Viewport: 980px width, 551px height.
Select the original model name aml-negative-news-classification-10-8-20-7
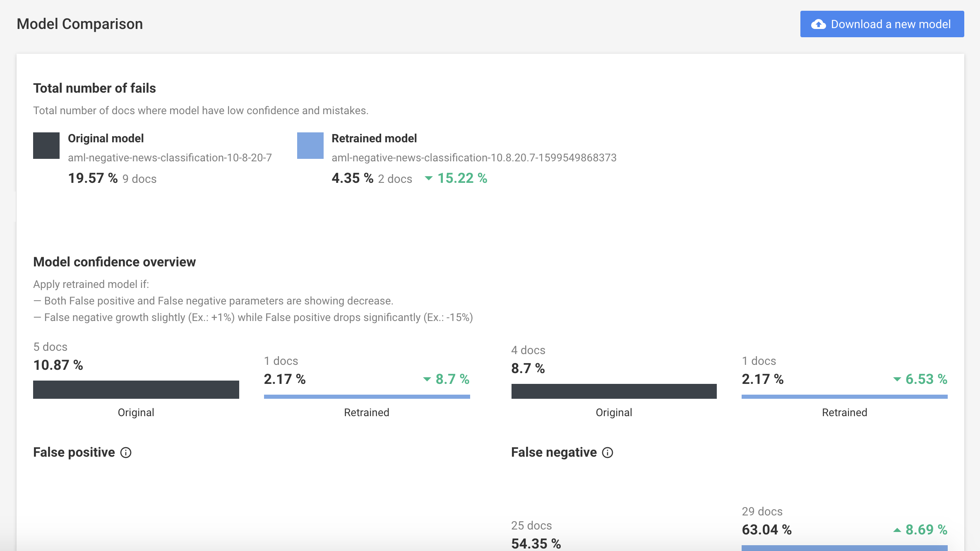(x=170, y=158)
